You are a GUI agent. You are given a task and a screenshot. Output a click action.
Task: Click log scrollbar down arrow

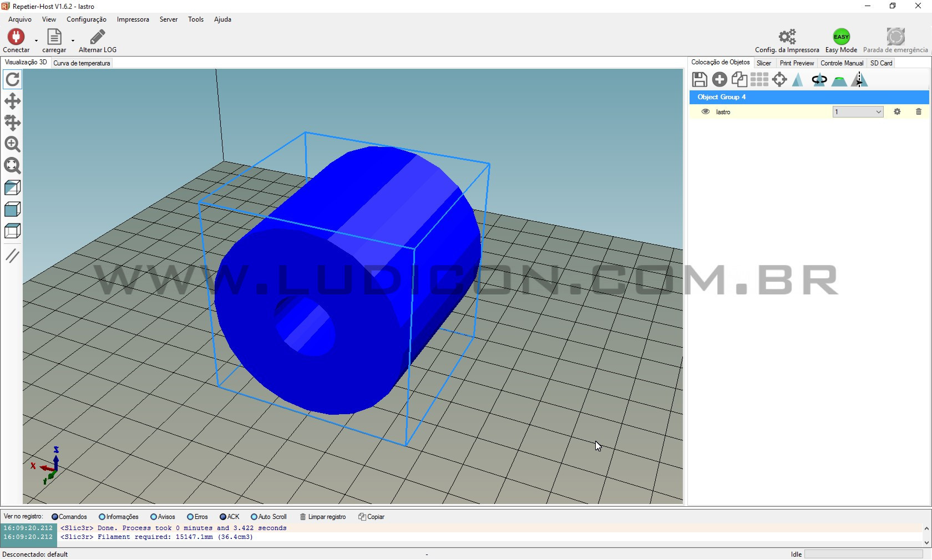pos(926,542)
